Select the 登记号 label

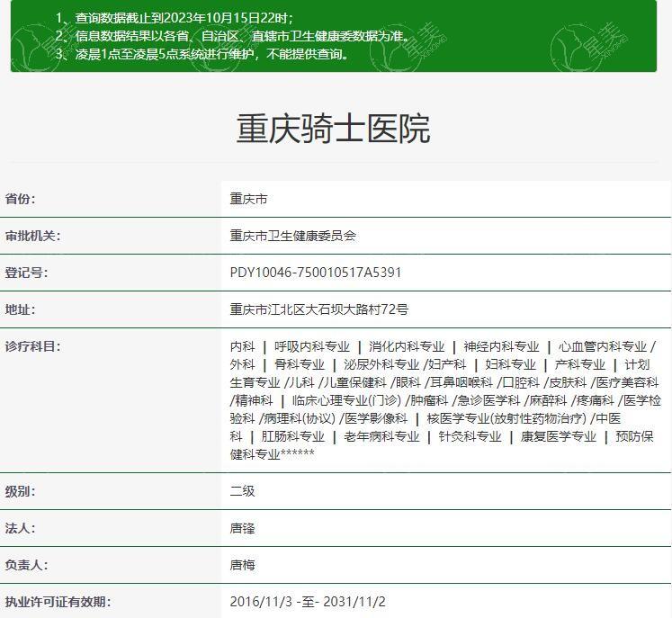coord(26,273)
